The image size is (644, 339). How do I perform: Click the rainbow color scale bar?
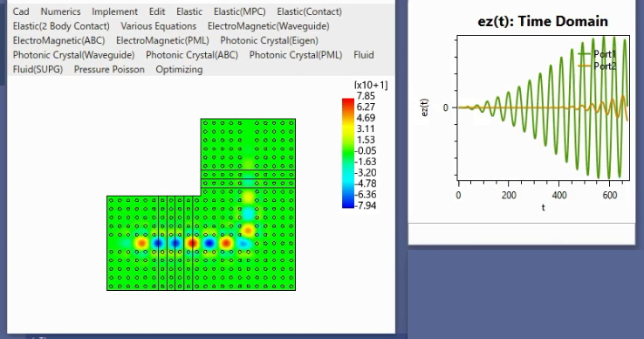[x=348, y=153]
